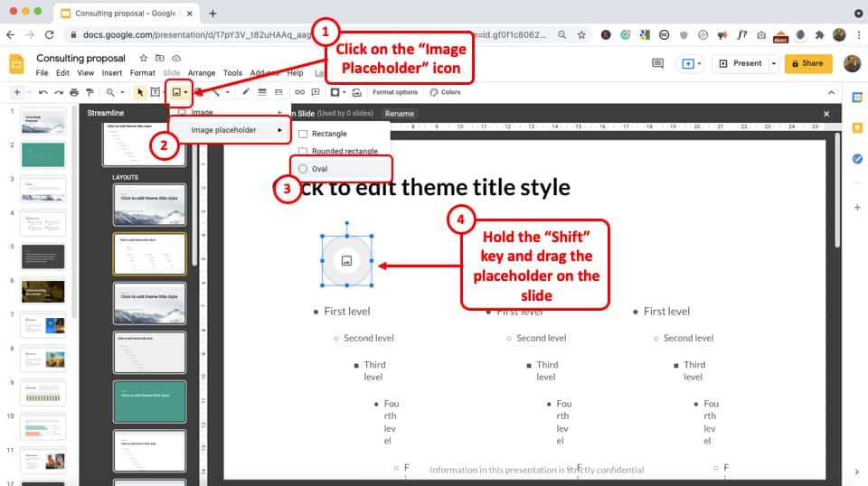This screenshot has height=486, width=868.
Task: Star the Consulting proposal presentation
Action: [144, 58]
